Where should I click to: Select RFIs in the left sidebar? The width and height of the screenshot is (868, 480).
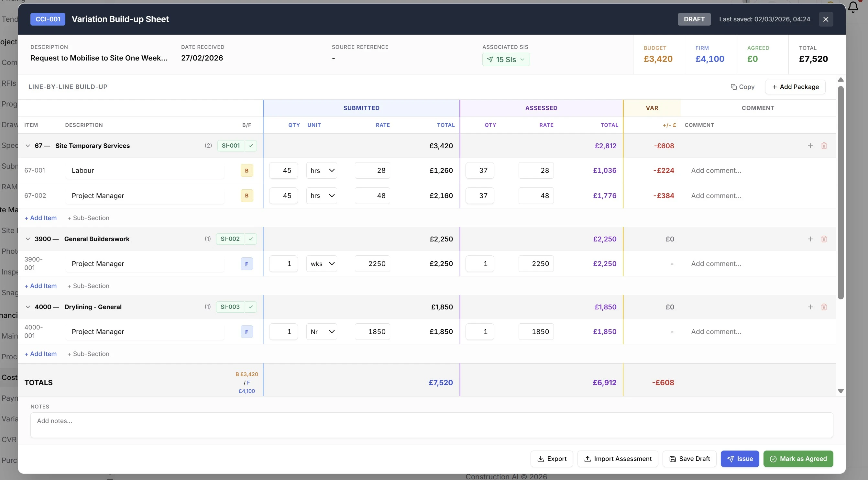point(8,83)
